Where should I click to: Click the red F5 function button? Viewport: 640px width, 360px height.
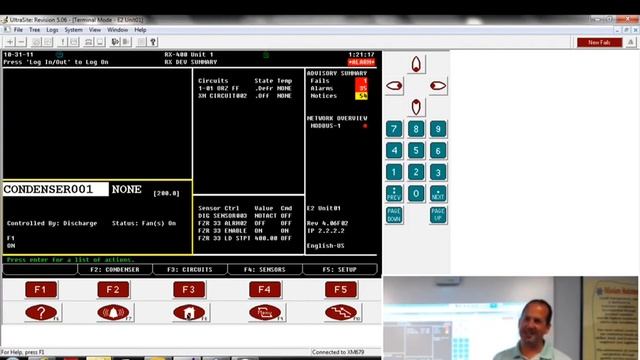(341, 290)
